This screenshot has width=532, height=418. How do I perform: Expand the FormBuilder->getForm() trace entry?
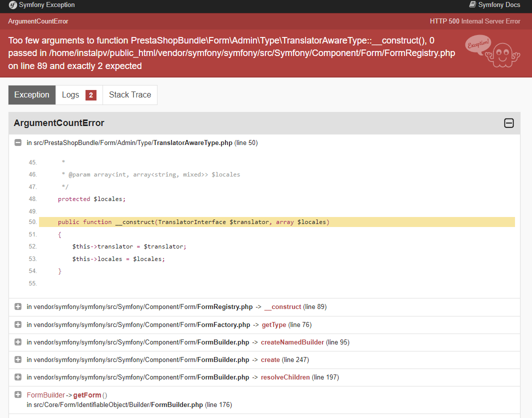pos(18,394)
